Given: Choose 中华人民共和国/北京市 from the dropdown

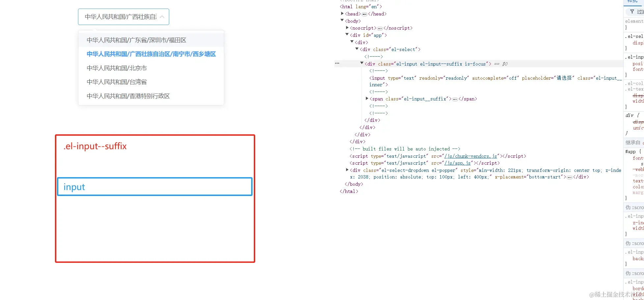Looking at the screenshot, I should point(151,68).
